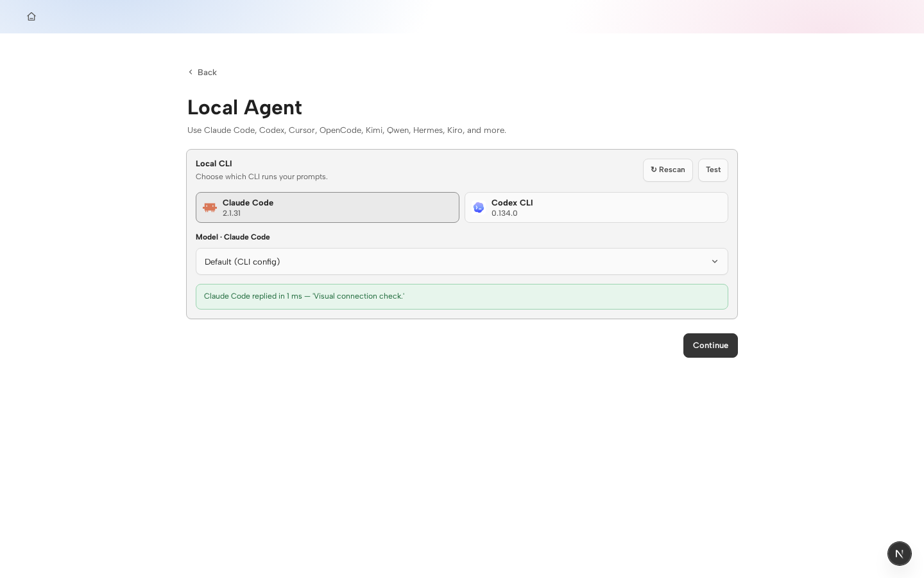924x578 pixels.
Task: Open the Model dropdown for Claude Code
Action: [462, 261]
